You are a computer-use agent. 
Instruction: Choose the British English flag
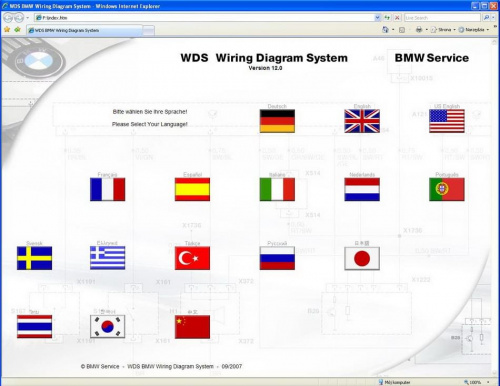pos(362,121)
